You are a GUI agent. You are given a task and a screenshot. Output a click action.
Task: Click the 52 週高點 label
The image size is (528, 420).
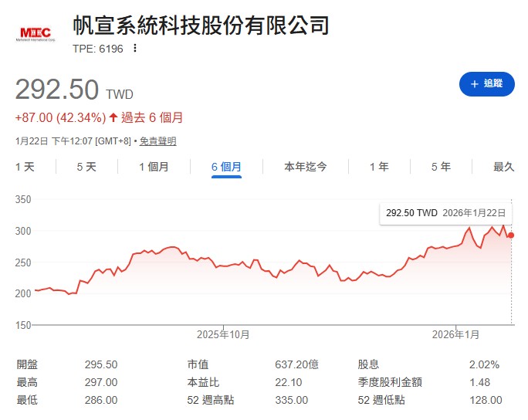coord(211,400)
